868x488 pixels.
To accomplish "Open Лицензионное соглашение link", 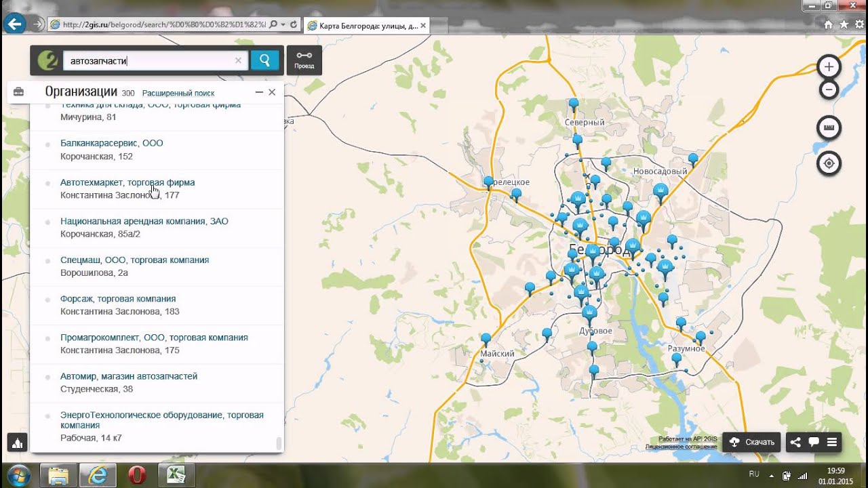I will click(681, 447).
